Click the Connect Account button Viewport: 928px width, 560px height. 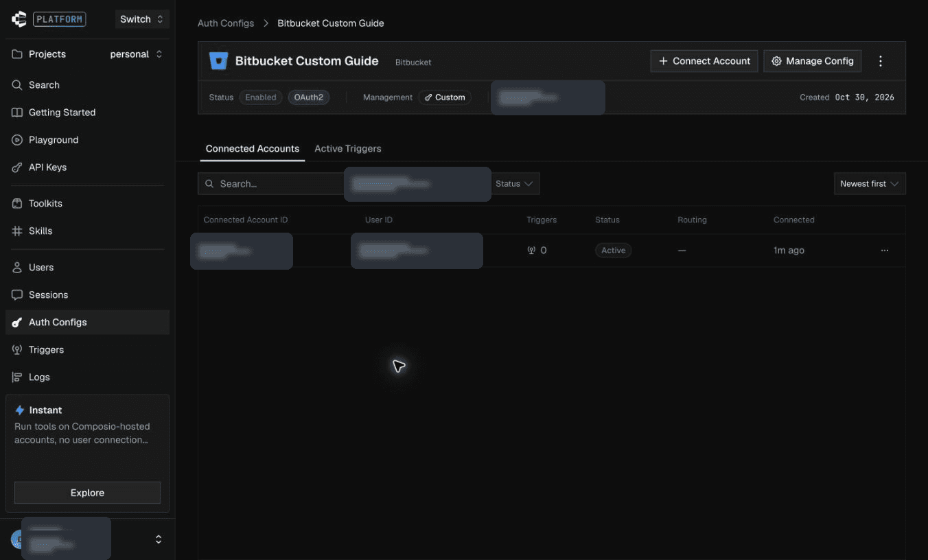coord(704,61)
